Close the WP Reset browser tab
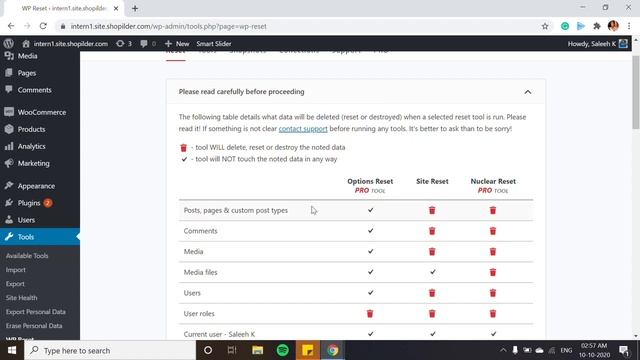 [x=116, y=8]
